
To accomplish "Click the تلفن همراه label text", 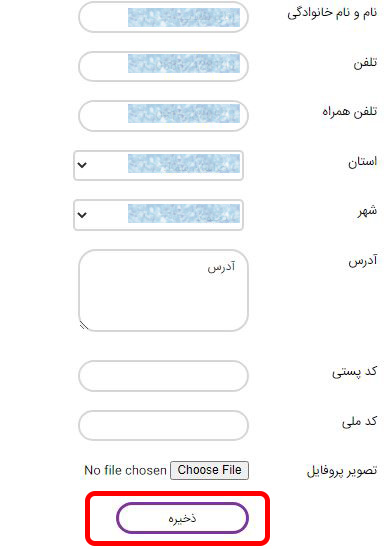I will pos(350,112).
